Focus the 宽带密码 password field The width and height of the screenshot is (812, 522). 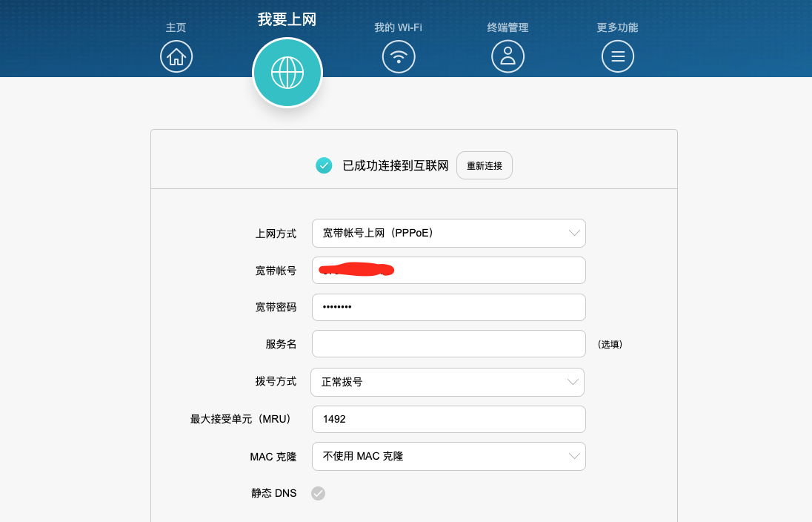point(448,307)
